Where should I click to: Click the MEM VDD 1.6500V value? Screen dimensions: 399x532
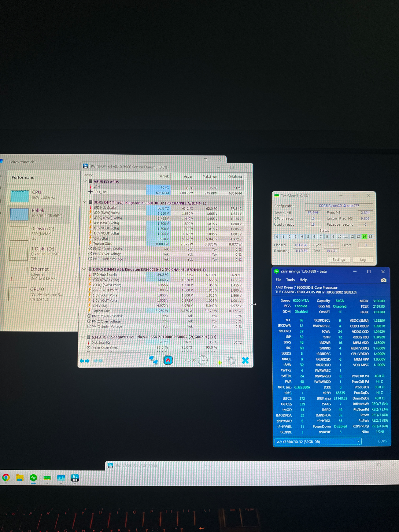379,343
